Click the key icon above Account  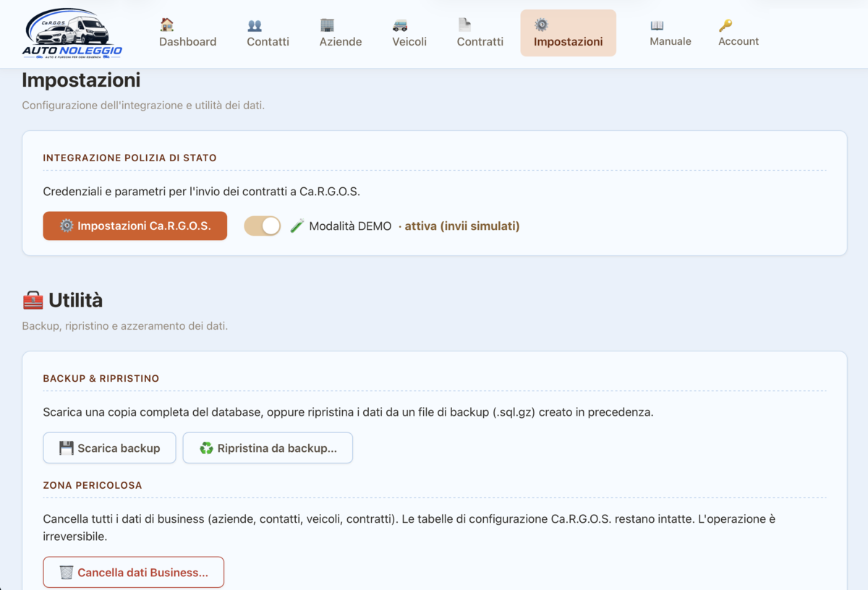coord(725,25)
